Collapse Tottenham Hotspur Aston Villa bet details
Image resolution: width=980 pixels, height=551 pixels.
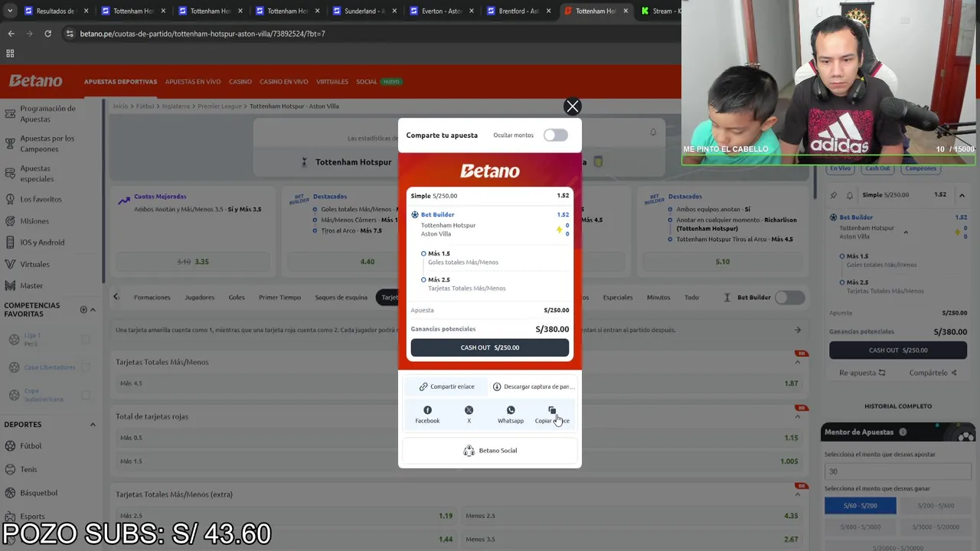[x=905, y=232]
